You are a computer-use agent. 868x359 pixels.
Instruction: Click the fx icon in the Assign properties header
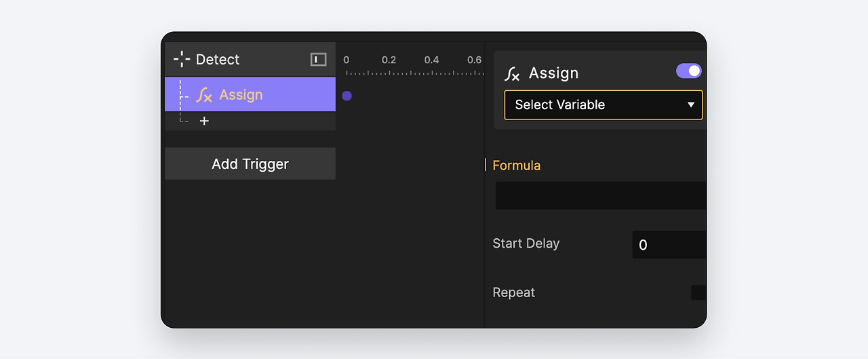[x=513, y=74]
